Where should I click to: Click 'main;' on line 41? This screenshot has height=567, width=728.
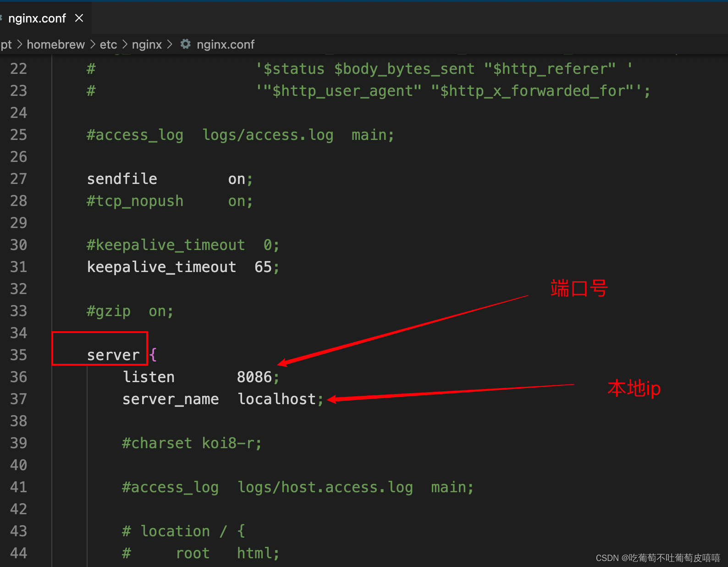click(x=452, y=488)
